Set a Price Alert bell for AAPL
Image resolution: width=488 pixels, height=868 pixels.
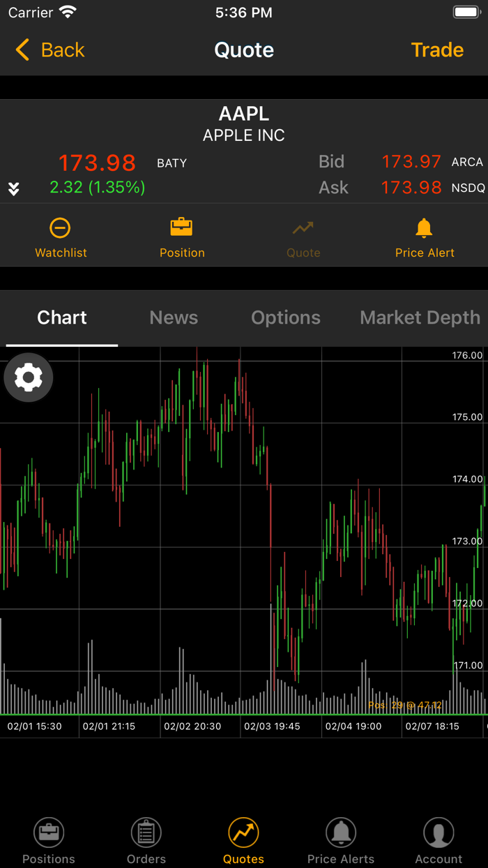click(425, 235)
